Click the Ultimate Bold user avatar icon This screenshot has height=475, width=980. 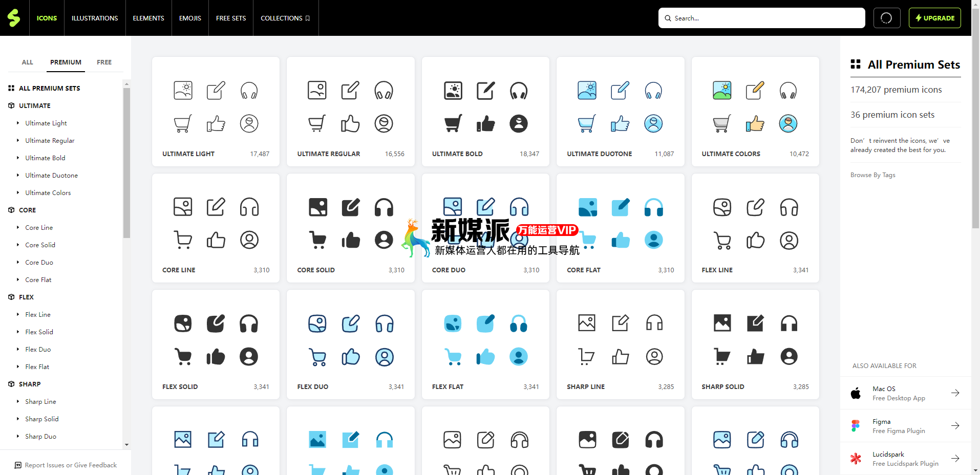518,123
